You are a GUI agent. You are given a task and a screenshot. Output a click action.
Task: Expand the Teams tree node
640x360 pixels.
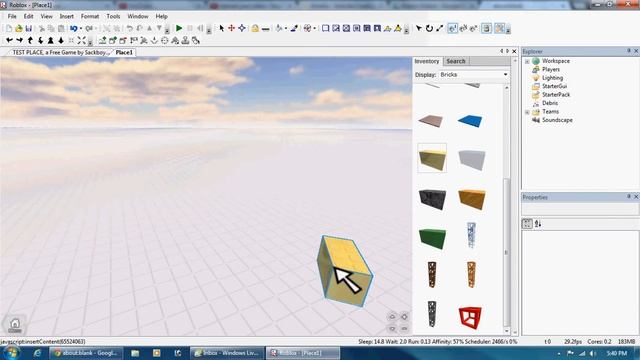[527, 112]
